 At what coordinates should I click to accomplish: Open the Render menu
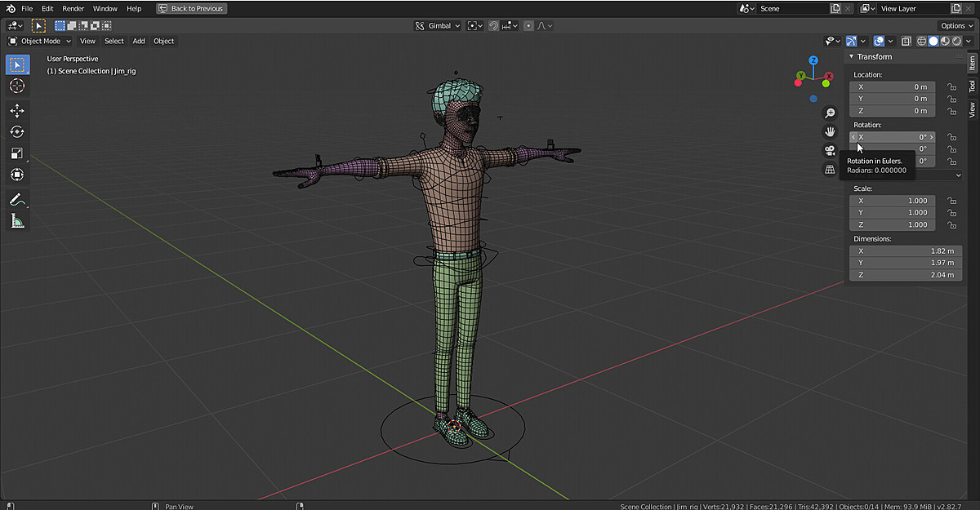coord(73,8)
